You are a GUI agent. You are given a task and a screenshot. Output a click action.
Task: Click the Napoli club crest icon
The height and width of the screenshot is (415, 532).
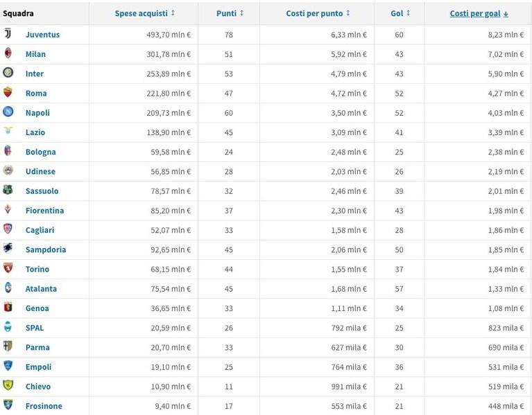pos(8,112)
